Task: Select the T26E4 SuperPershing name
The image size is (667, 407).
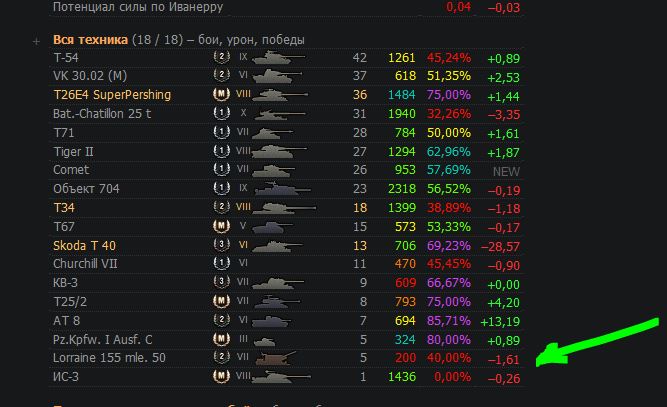Action: [112, 94]
